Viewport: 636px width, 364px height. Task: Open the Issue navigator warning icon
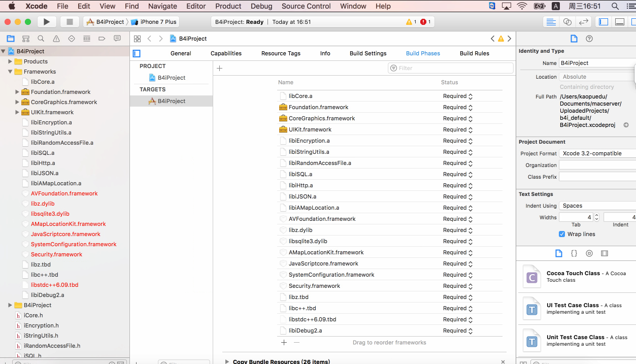point(55,39)
